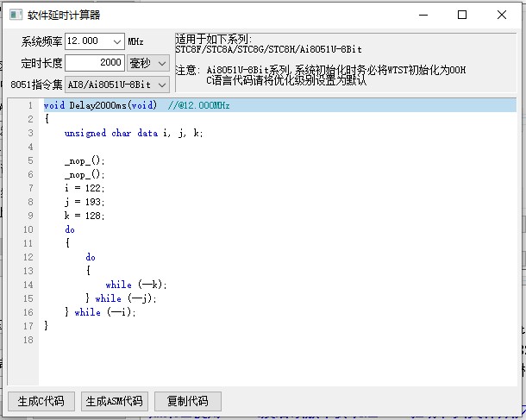
Task: Click the 复制代码 button
Action: coord(187,401)
